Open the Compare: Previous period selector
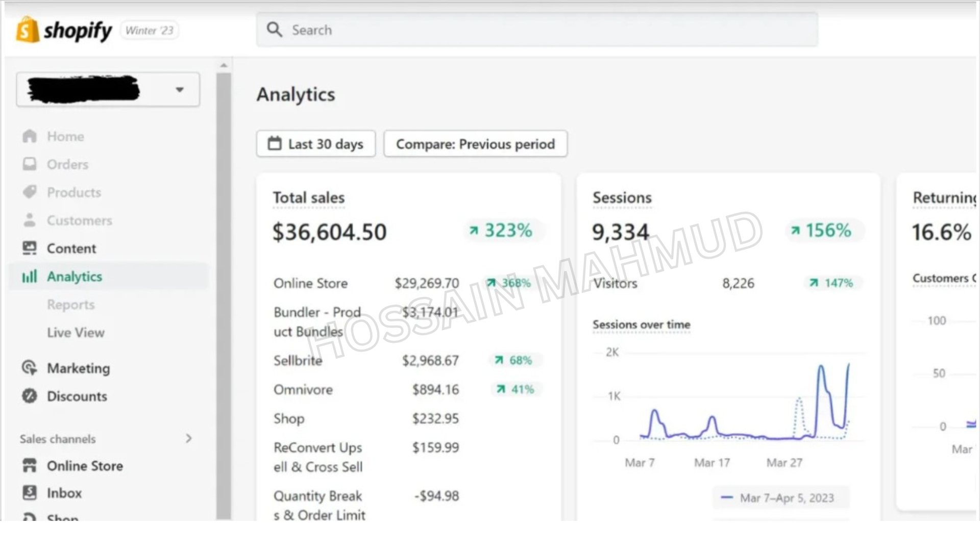The height and width of the screenshot is (551, 980). 475,144
